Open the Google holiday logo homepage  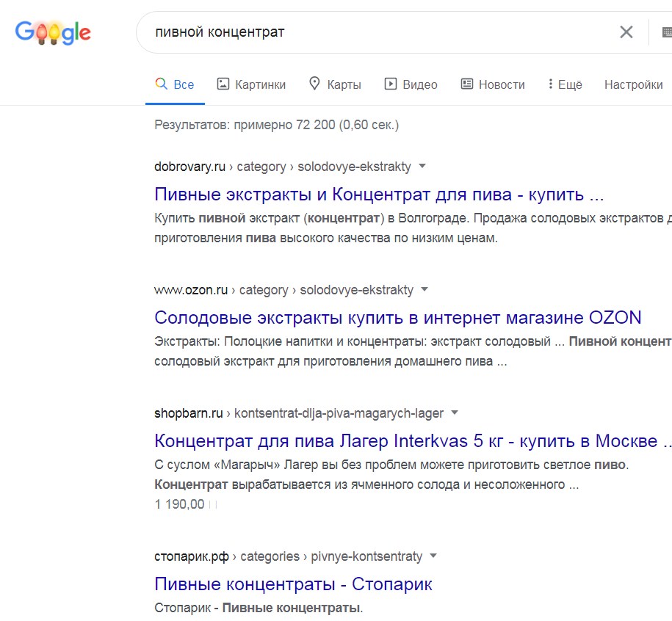[53, 32]
